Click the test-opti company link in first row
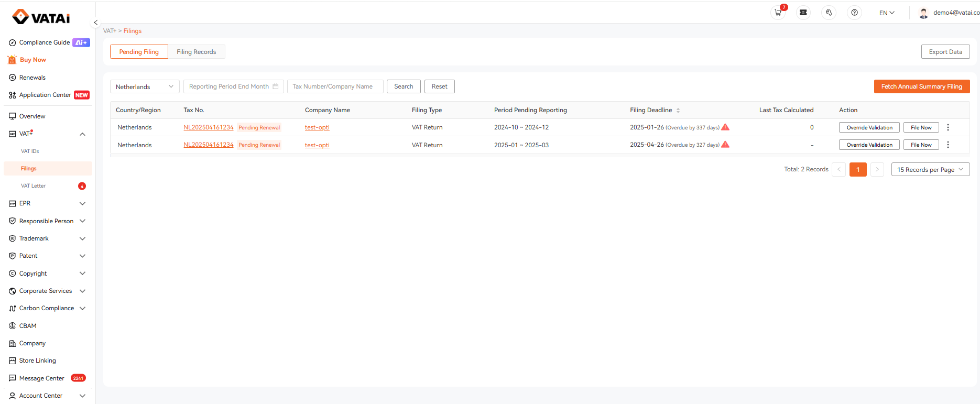Image resolution: width=980 pixels, height=404 pixels. 317,127
